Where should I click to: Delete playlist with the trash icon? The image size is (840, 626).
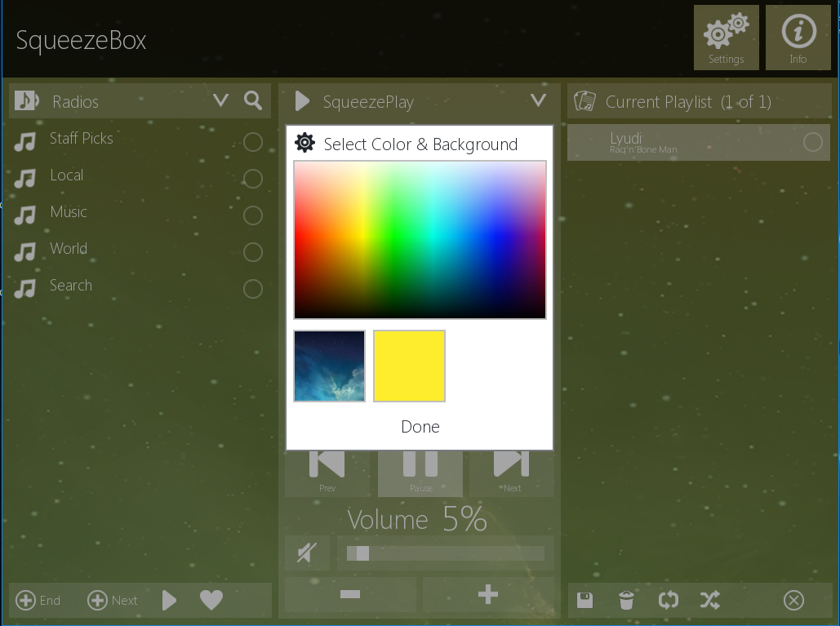626,601
